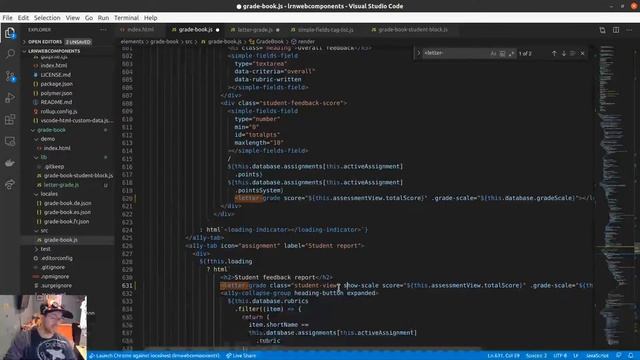Click LF end of line status item
This screenshot has width=640, height=360.
pos(576,356)
